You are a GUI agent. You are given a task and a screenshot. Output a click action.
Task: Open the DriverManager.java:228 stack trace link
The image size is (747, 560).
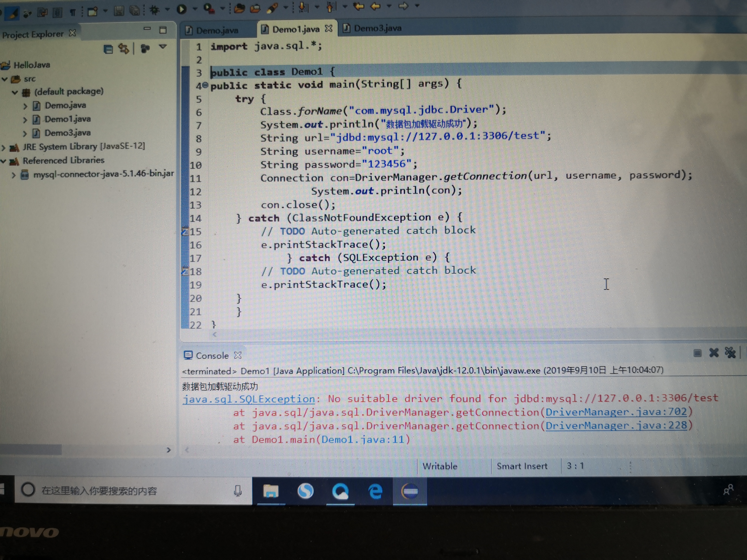click(616, 425)
